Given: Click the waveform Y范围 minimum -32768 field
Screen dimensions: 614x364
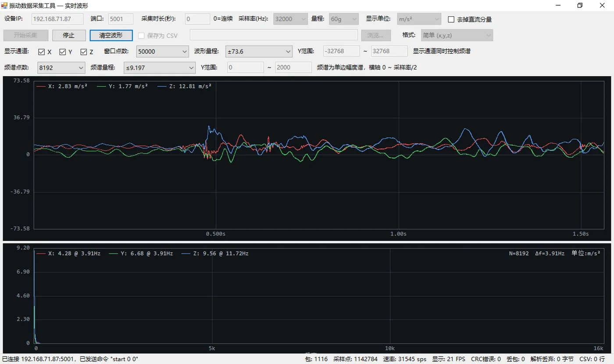Looking at the screenshot, I should 341,51.
